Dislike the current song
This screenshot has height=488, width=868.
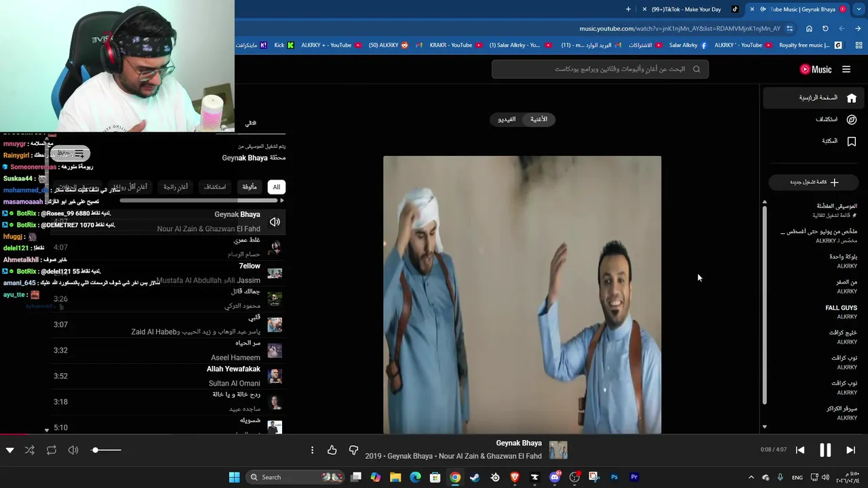click(x=353, y=450)
